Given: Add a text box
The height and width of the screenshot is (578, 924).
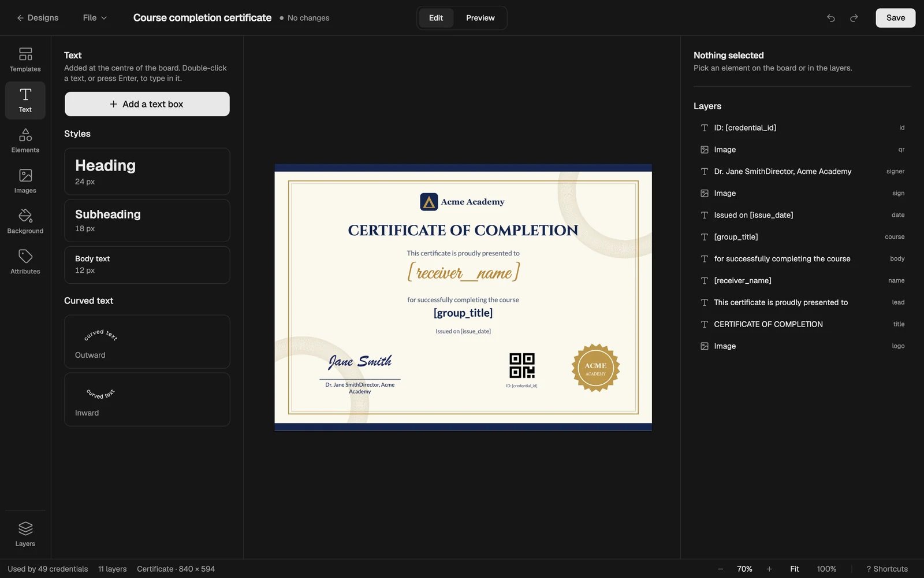Looking at the screenshot, I should (147, 104).
